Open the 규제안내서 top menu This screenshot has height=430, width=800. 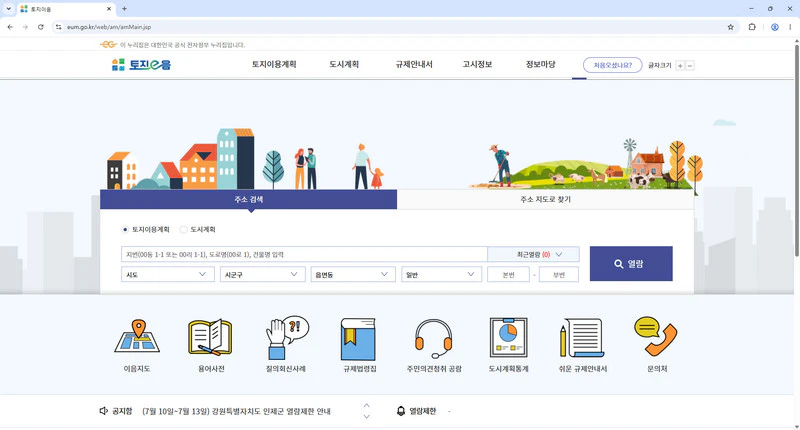pos(414,64)
